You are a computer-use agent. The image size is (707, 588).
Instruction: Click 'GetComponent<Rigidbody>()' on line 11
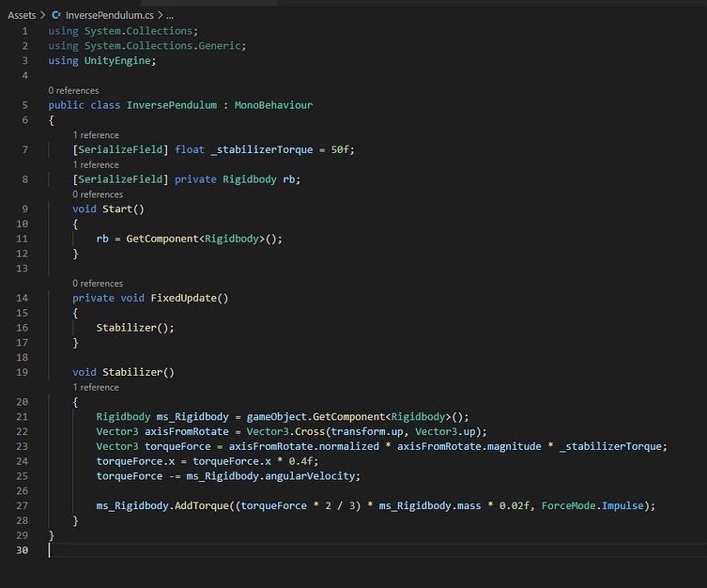point(201,239)
